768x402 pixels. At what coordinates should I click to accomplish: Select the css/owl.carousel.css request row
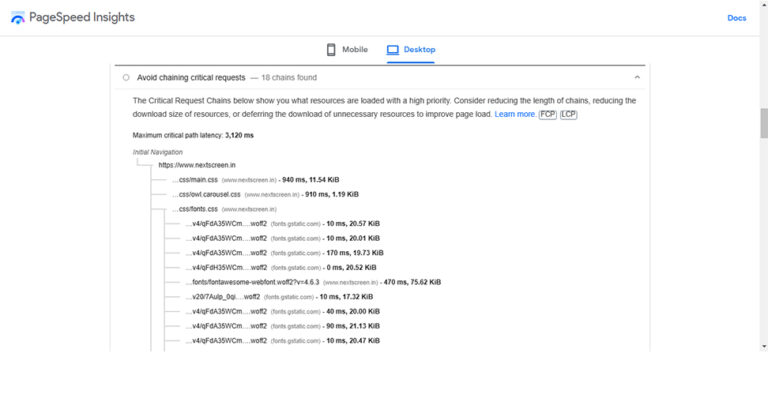pos(265,194)
